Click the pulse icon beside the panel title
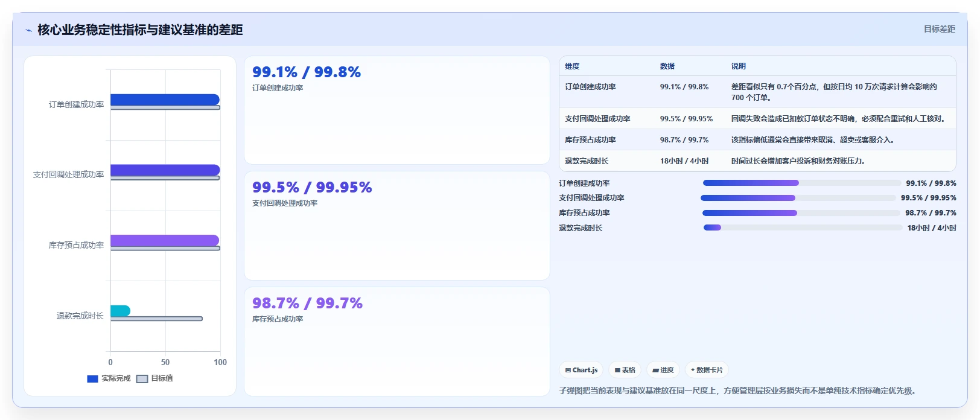 click(x=28, y=30)
